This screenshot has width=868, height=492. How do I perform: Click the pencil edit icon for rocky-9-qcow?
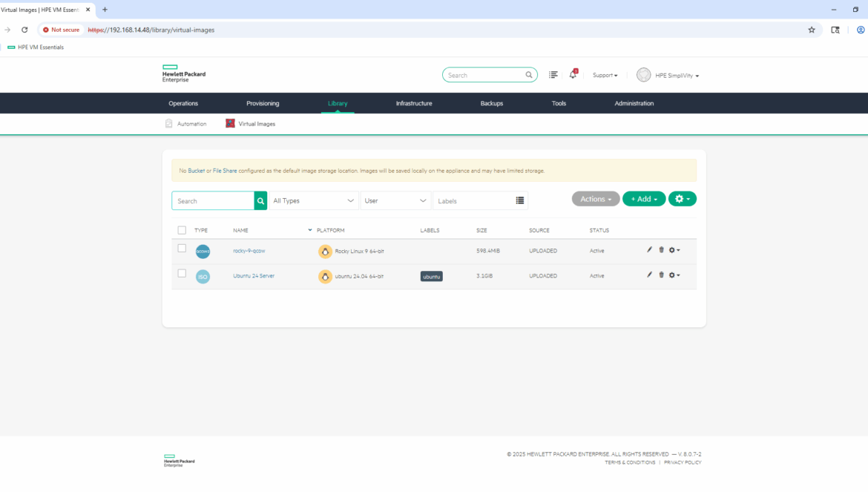pyautogui.click(x=649, y=250)
